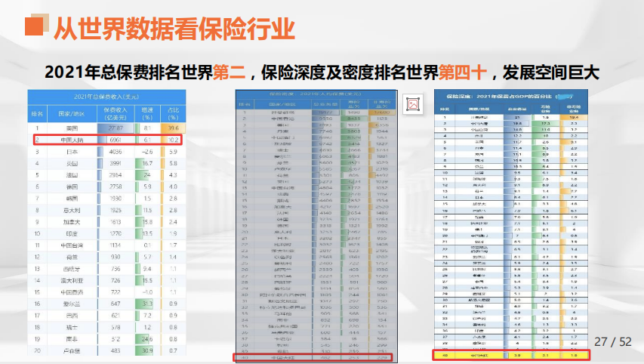Click the 占比(%) column header in left table

[x=172, y=113]
